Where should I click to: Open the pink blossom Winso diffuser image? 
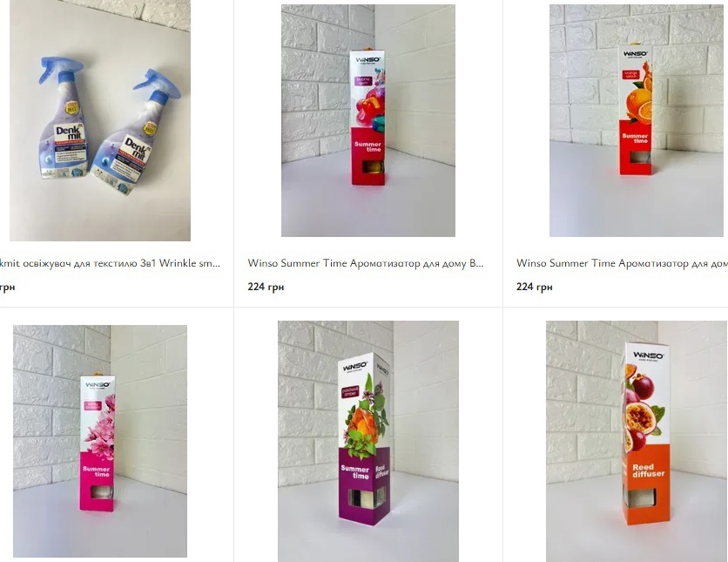pos(100,441)
